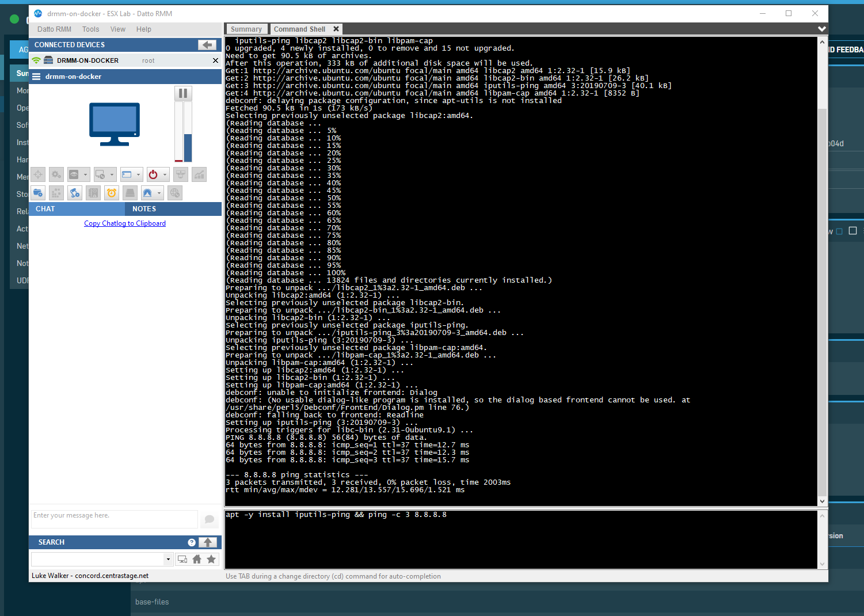
Task: Open the gear settings tool icon
Action: (56, 174)
